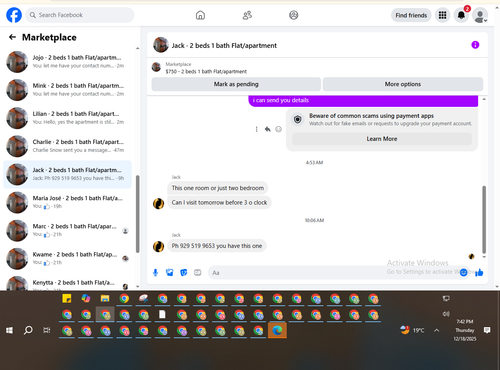The image size is (500, 370).
Task: Open conversation info purple icon
Action: point(475,45)
